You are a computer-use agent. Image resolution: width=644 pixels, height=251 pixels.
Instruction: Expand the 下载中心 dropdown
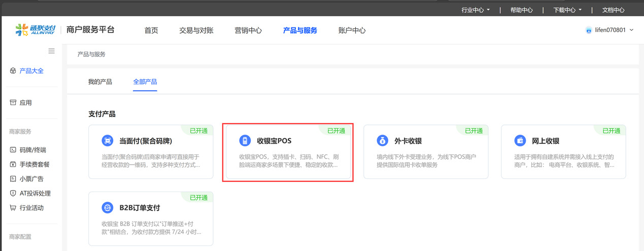tap(567, 10)
